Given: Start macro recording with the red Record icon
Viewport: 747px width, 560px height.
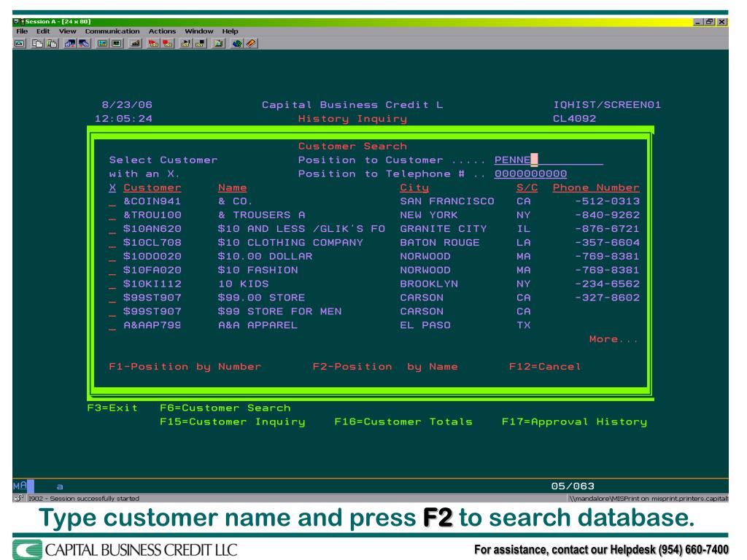Looking at the screenshot, I should pos(153,43).
